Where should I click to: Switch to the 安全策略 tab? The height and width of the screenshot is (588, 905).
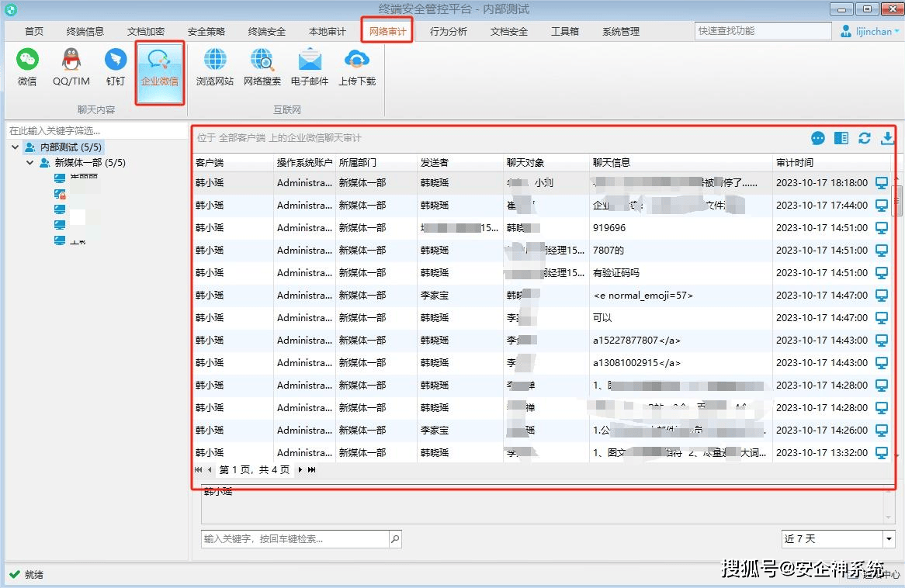[x=206, y=31]
